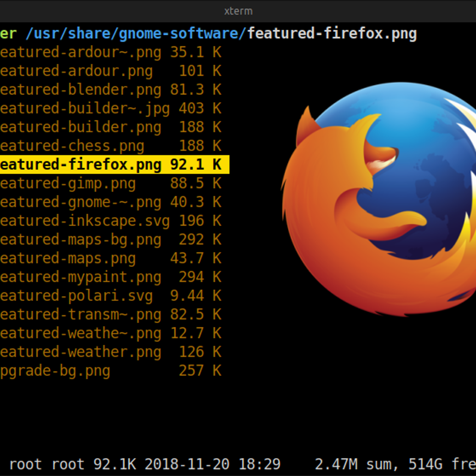Select the eatured-builder.png file entry
The image size is (476, 476).
coord(115,127)
